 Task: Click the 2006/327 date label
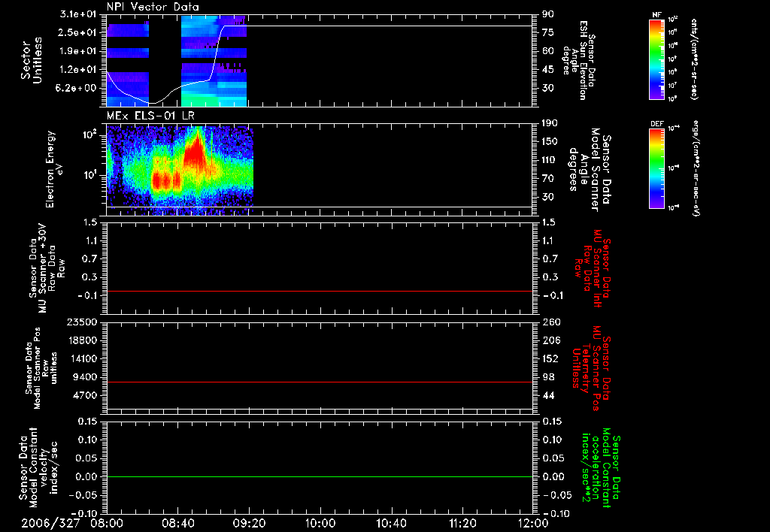pyautogui.click(x=50, y=523)
